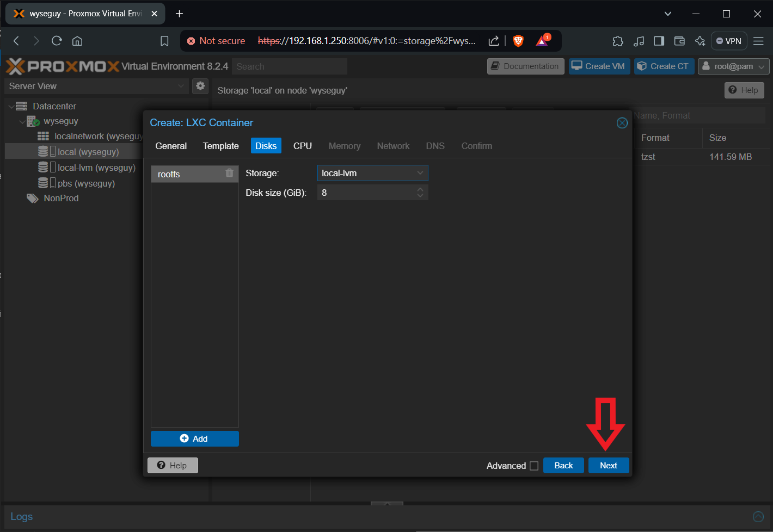
Task: Click the Not secure warning indicator
Action: 216,41
